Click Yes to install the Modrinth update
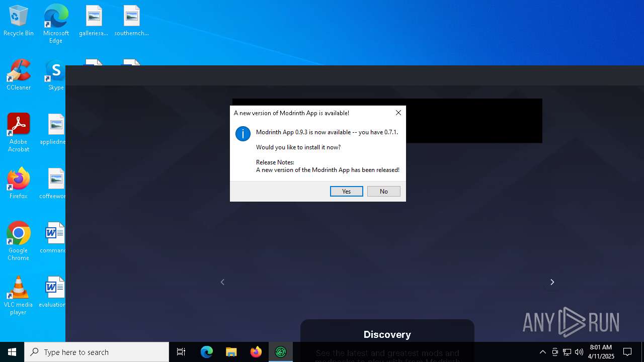 pos(346,191)
